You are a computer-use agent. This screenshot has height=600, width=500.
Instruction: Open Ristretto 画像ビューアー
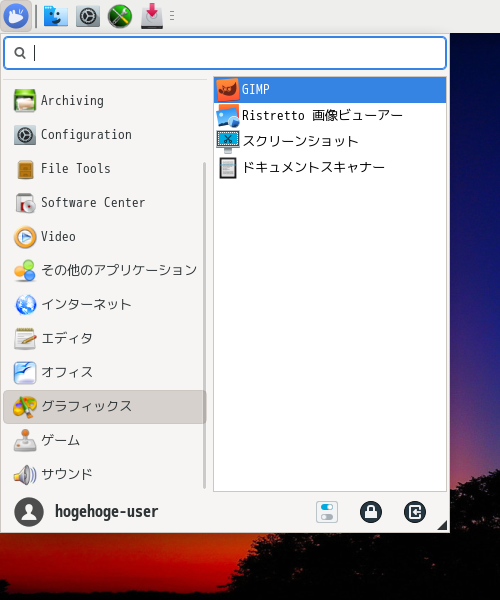pyautogui.click(x=330, y=116)
